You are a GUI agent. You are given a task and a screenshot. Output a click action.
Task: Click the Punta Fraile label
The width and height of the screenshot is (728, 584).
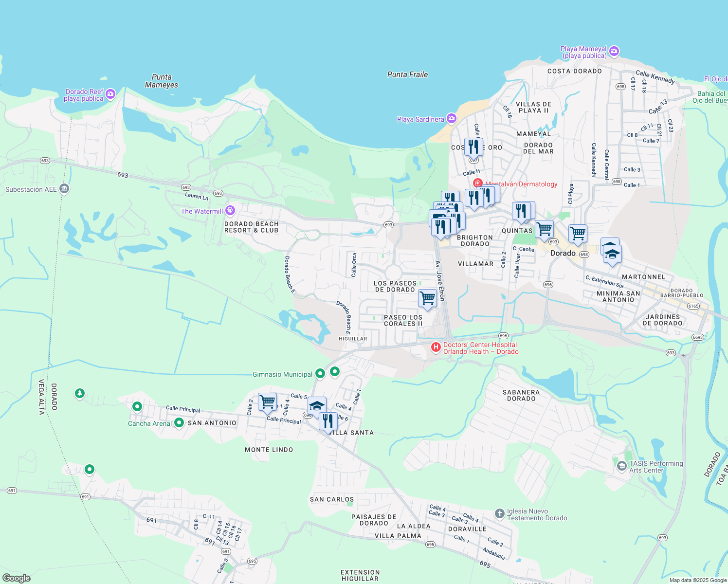coord(407,74)
